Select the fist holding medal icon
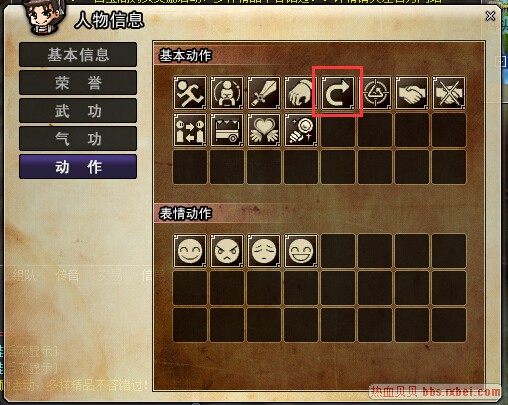Viewport: 508px width, 405px height. point(301,130)
